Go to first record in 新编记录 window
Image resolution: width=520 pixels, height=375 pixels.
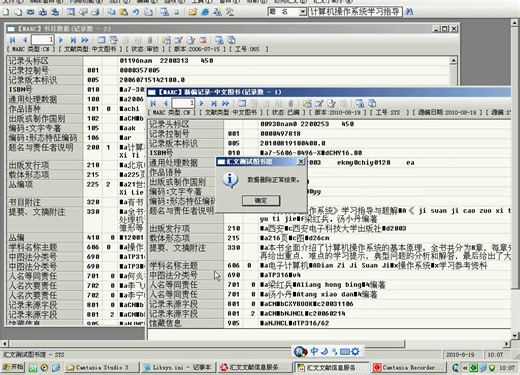click(153, 103)
